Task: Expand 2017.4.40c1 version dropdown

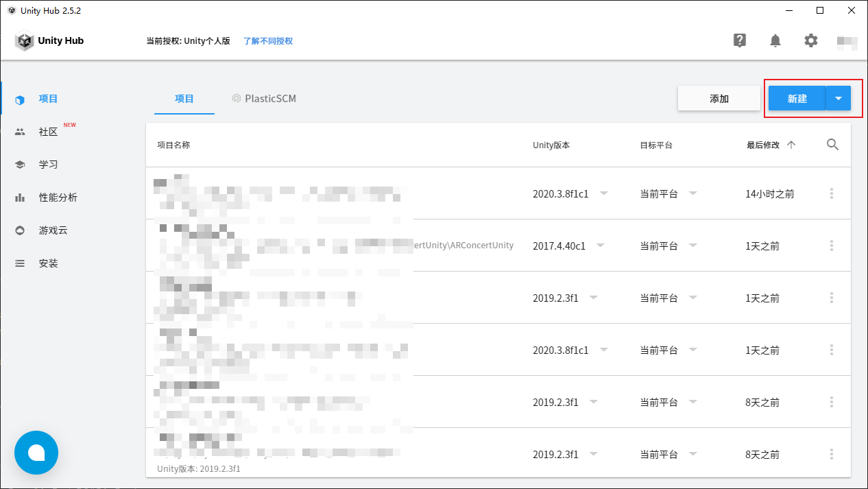Action: (601, 246)
